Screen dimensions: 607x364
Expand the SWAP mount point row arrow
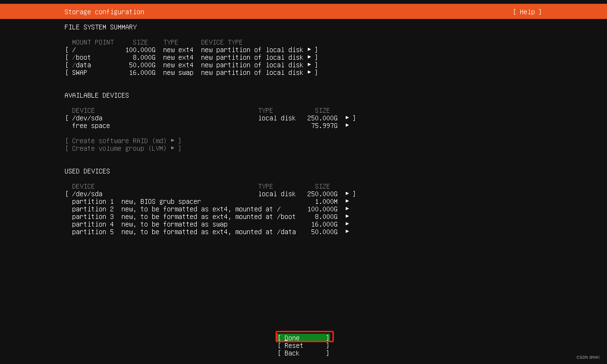point(309,72)
